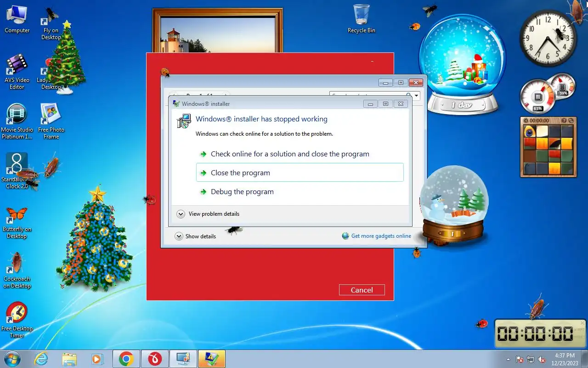Open the Free Photo Frame shortcut
Screen dimensions: 588x368
pyautogui.click(x=51, y=121)
